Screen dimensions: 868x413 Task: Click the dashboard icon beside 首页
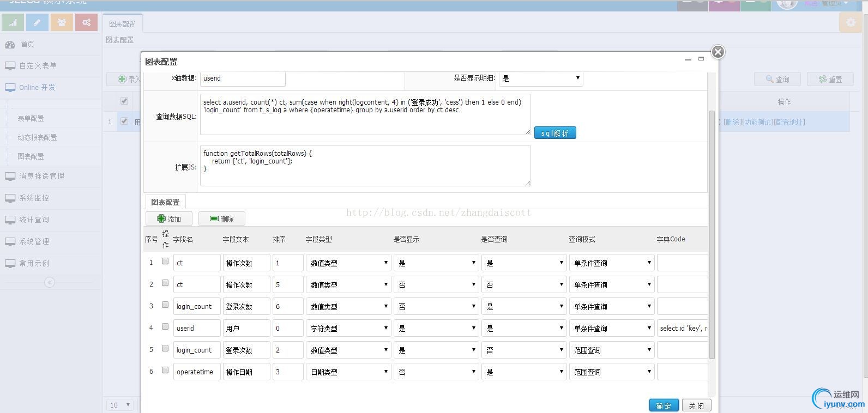(x=10, y=44)
